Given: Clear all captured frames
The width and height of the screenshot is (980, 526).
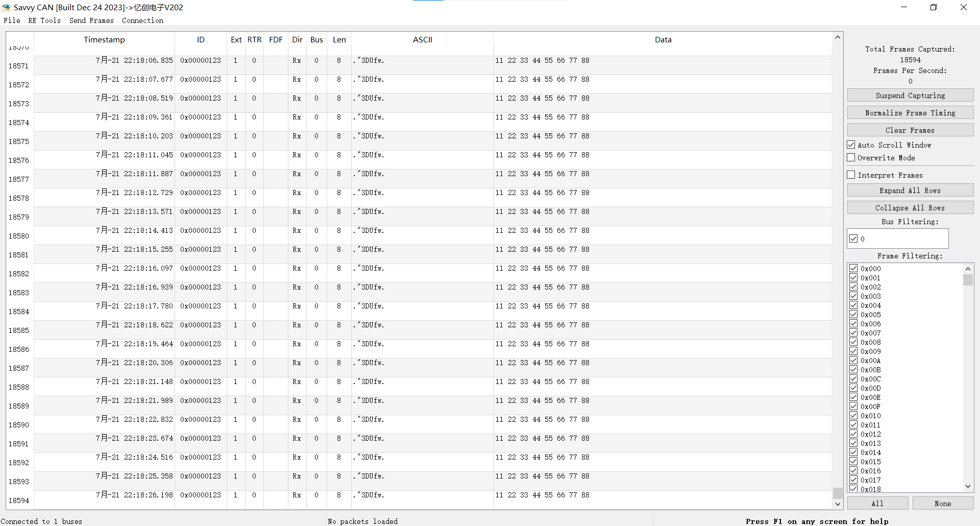Looking at the screenshot, I should [x=910, y=130].
